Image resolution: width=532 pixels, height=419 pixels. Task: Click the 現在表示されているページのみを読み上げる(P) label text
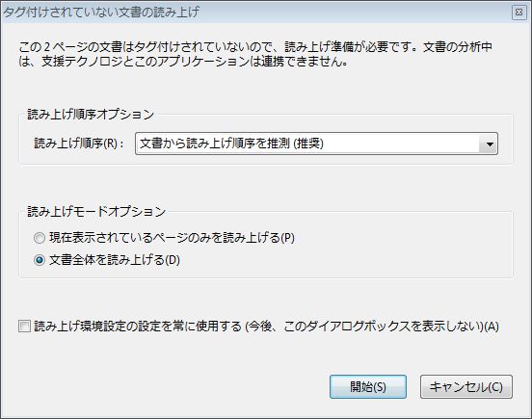click(x=172, y=238)
